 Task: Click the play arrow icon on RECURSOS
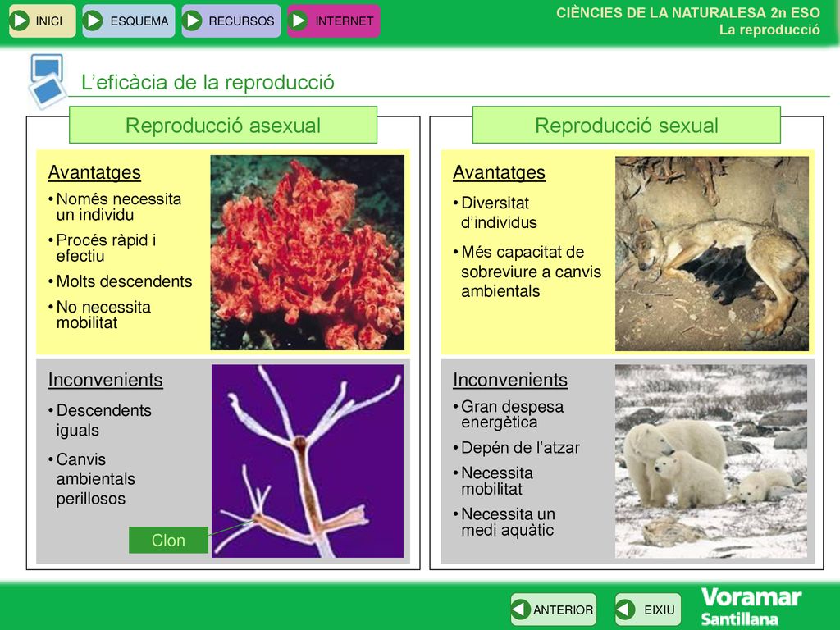coord(192,21)
